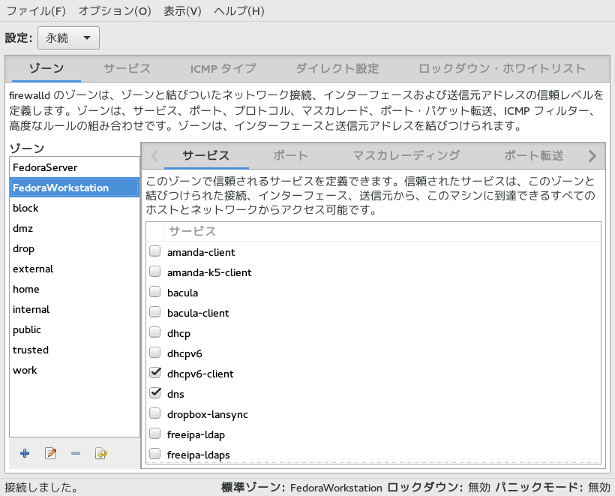Image resolution: width=615 pixels, height=496 pixels.
Task: Select the FedoraServer zone
Action: pos(75,167)
